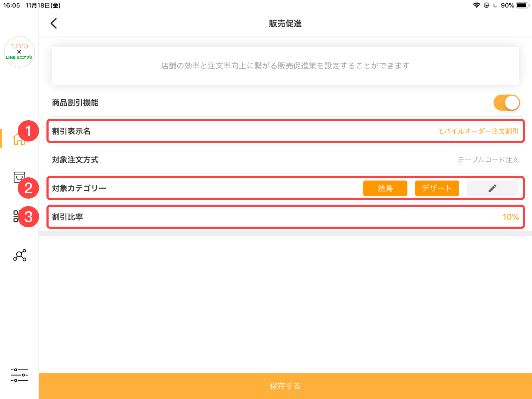
Task: Check the battery indicator icon
Action: (x=523, y=5)
